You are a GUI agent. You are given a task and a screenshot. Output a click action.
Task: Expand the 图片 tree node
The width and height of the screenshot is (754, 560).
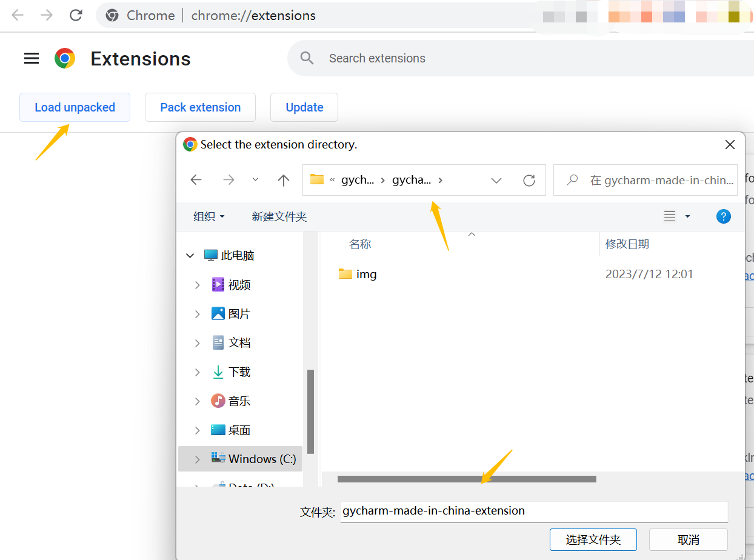coord(197,314)
